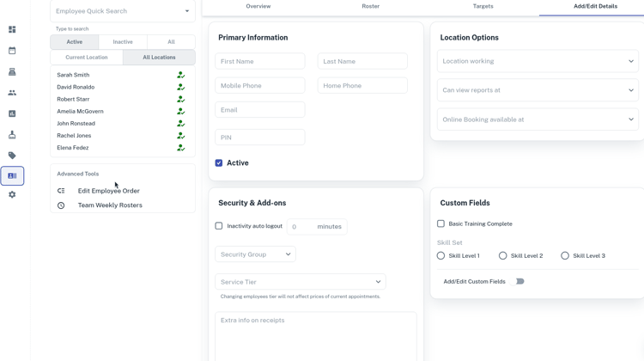Viewport: 644px width, 361px height.
Task: Toggle Add/Edit Custom Fields switch
Action: click(519, 281)
